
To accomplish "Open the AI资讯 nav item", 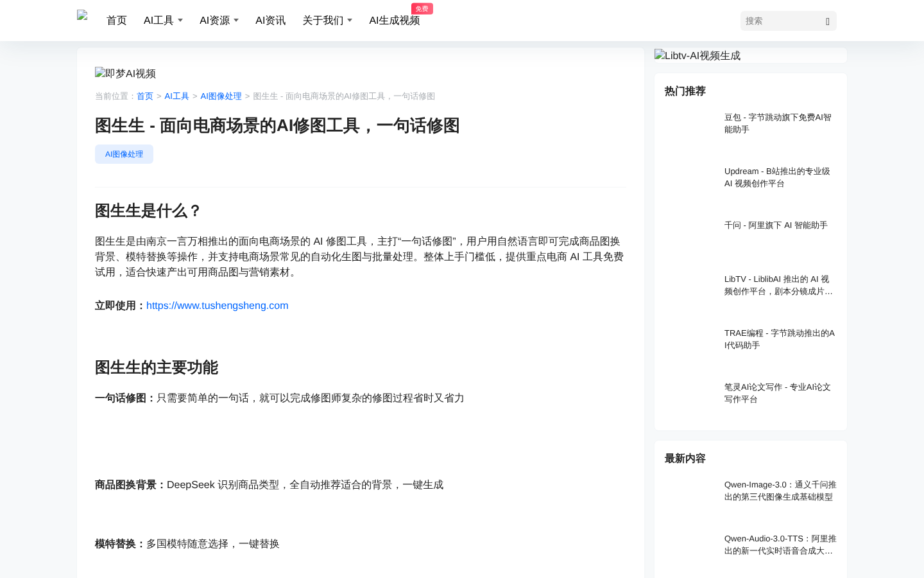I will pos(270,21).
